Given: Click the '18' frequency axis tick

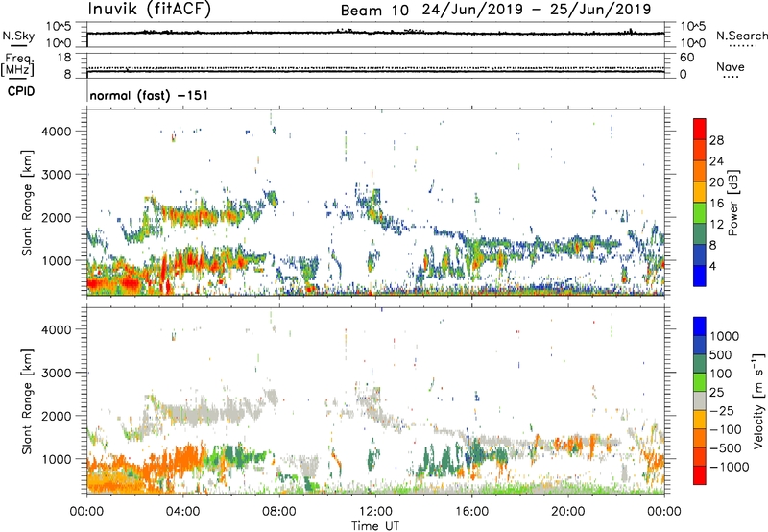Looking at the screenshot, I should click(x=64, y=57).
